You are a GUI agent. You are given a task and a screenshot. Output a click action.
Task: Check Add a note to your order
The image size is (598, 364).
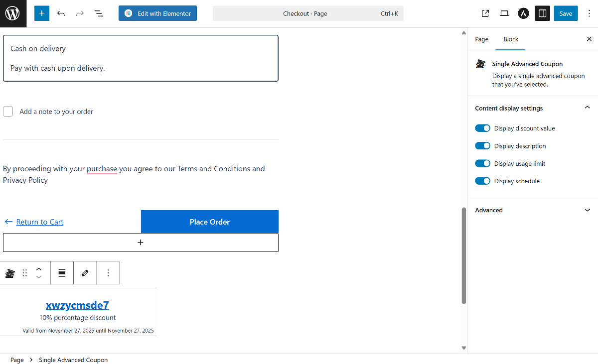(8, 112)
